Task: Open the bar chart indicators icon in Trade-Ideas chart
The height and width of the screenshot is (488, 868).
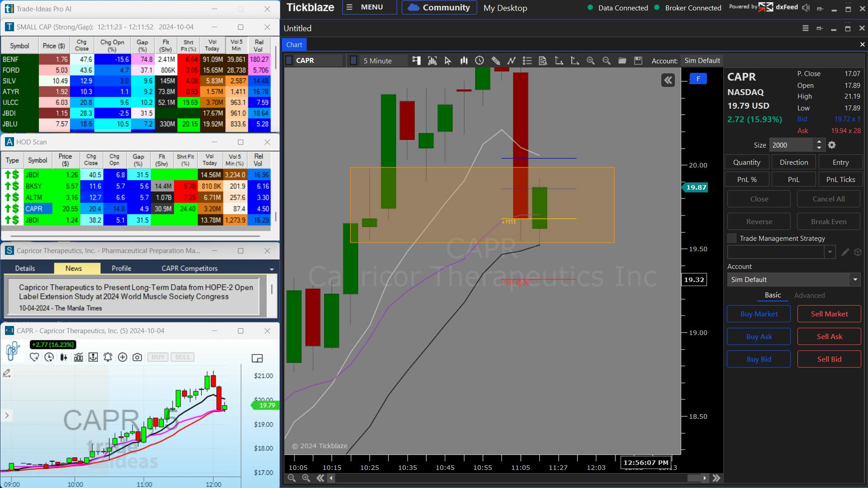Action: [78, 357]
